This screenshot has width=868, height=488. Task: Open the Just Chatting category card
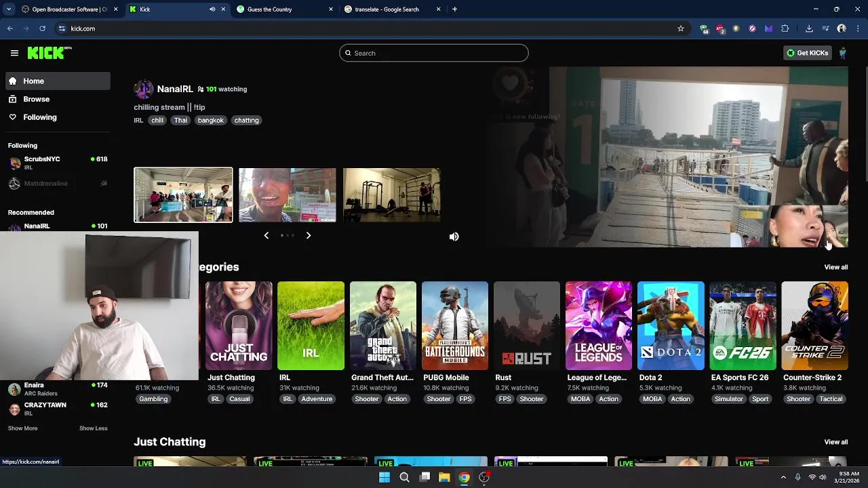tap(239, 326)
